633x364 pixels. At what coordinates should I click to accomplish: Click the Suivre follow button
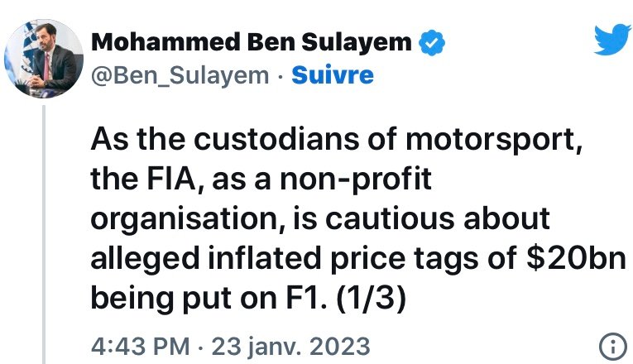(334, 76)
